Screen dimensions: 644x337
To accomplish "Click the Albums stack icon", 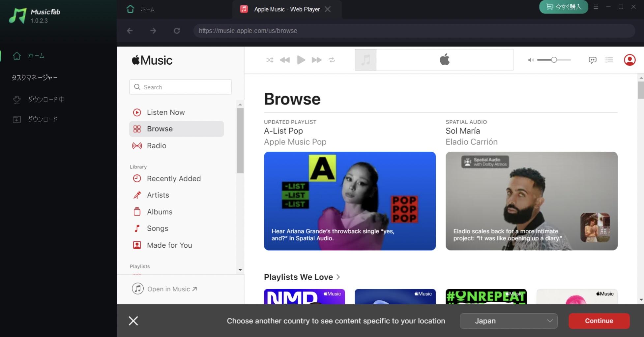I will click(x=137, y=212).
